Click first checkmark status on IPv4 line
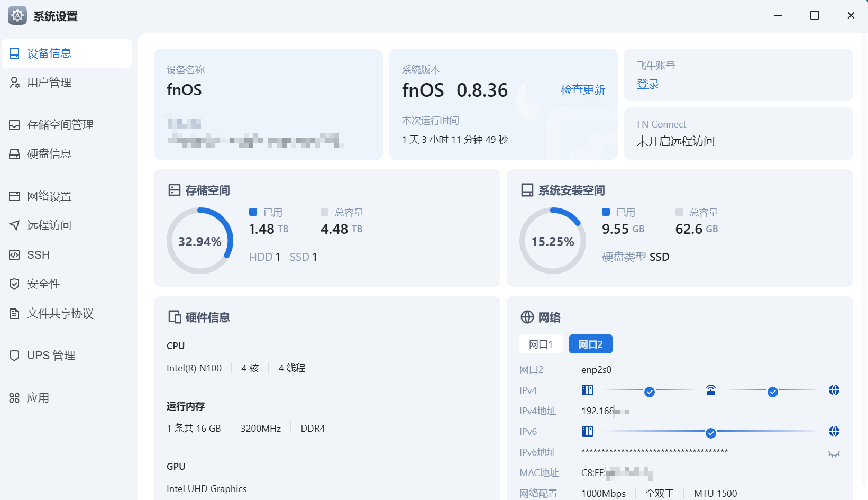 pos(650,392)
